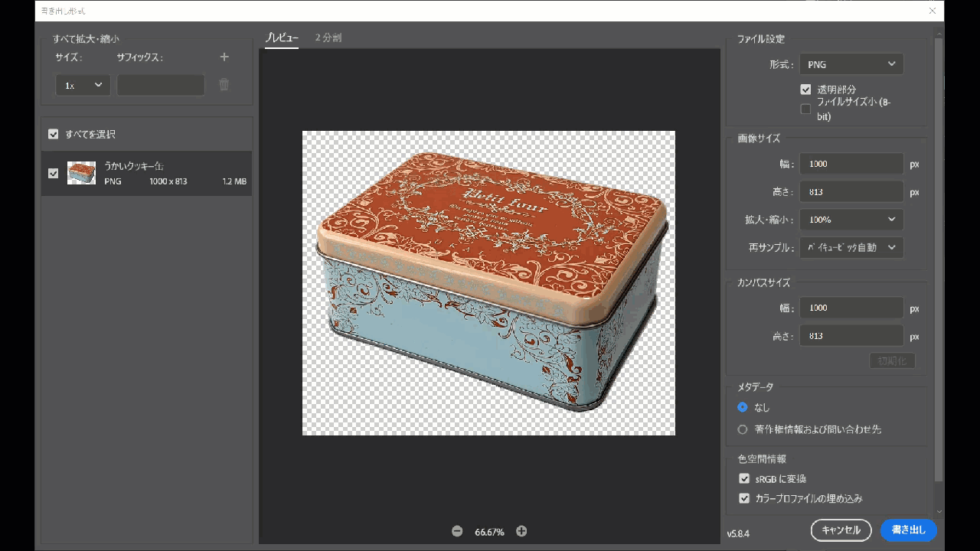
Task: Click the cookie tin preview image
Action: (488, 283)
